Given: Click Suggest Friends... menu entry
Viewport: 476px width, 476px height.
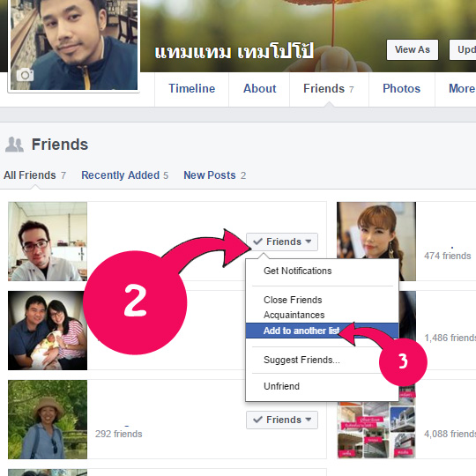Looking at the screenshot, I should (301, 360).
